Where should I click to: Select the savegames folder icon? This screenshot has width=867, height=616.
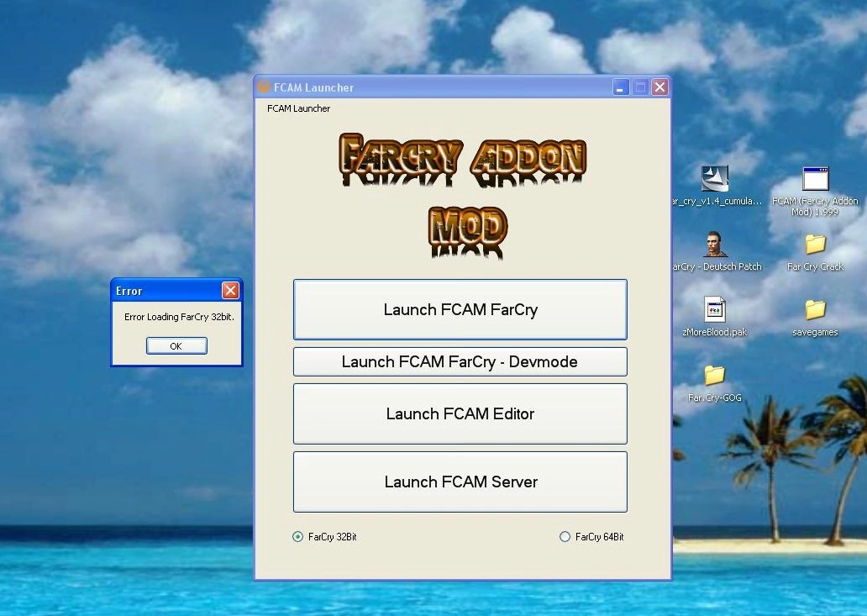click(815, 310)
